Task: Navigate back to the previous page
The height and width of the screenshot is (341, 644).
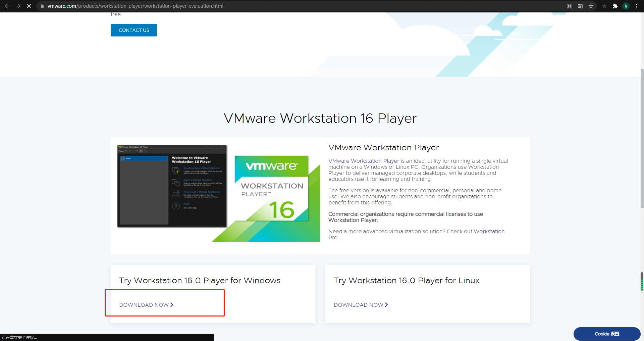Action: 7,6
